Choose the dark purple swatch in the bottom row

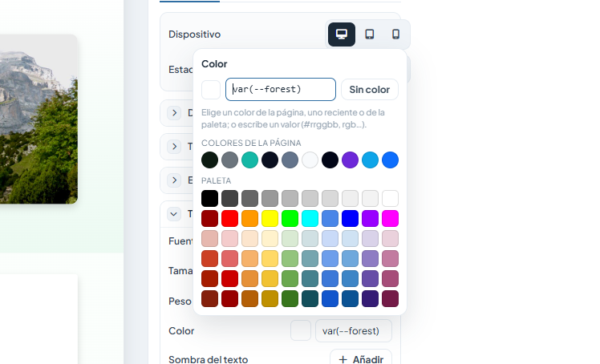370,298
